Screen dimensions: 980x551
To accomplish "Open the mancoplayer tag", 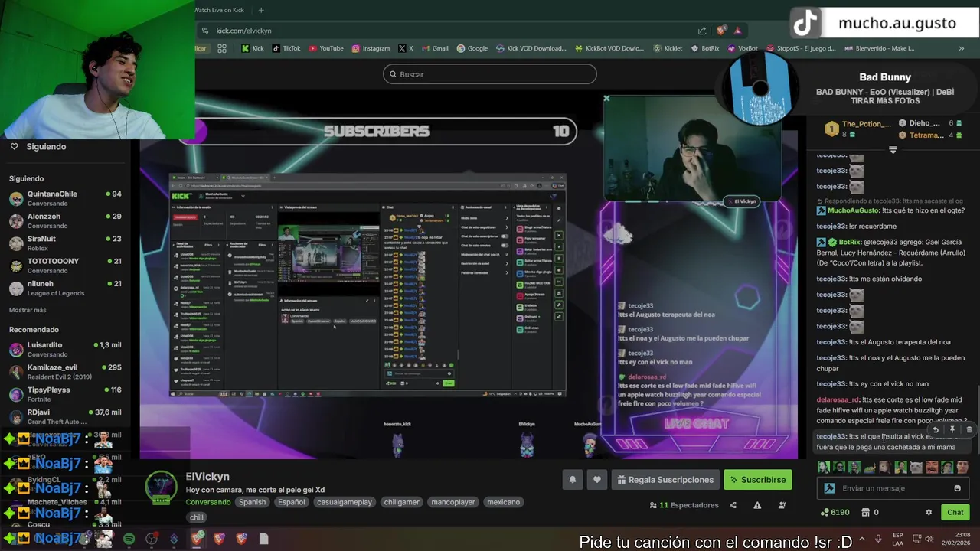I will [454, 502].
